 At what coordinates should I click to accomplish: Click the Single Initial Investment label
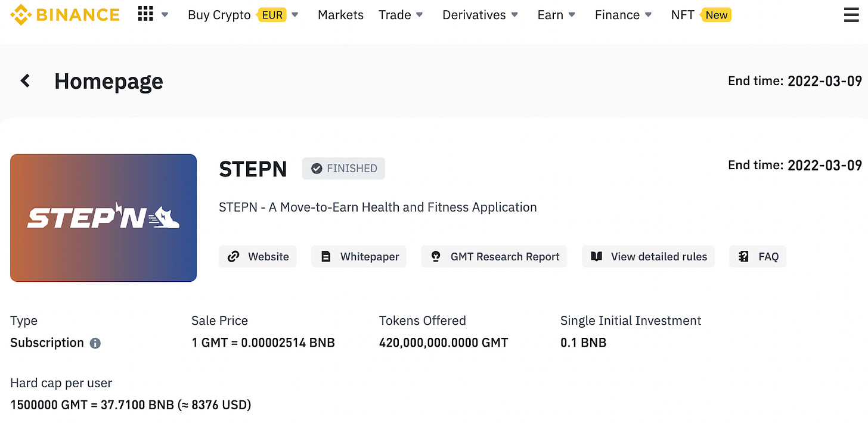point(631,321)
